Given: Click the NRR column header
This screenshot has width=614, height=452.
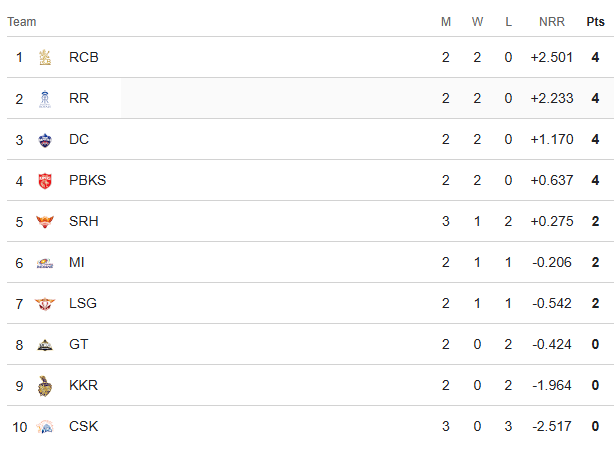Looking at the screenshot, I should coord(551,22).
